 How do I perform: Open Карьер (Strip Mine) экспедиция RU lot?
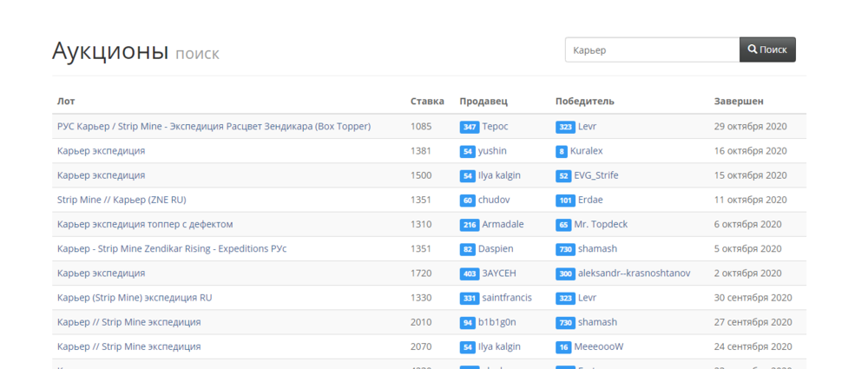(135, 297)
